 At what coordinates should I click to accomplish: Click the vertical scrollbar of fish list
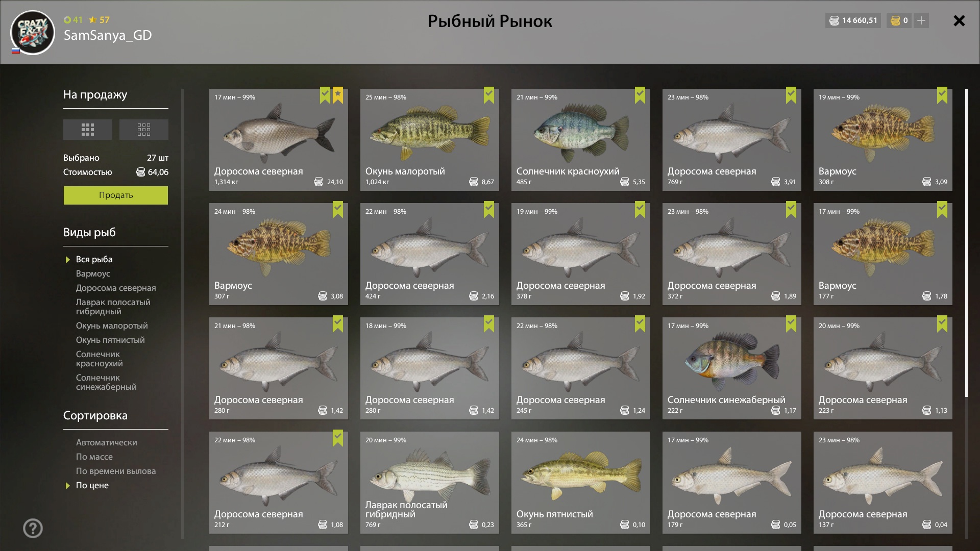pyautogui.click(x=966, y=243)
